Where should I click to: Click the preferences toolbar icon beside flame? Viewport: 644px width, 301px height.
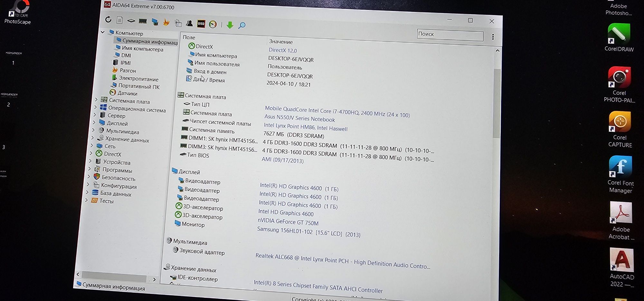point(178,23)
